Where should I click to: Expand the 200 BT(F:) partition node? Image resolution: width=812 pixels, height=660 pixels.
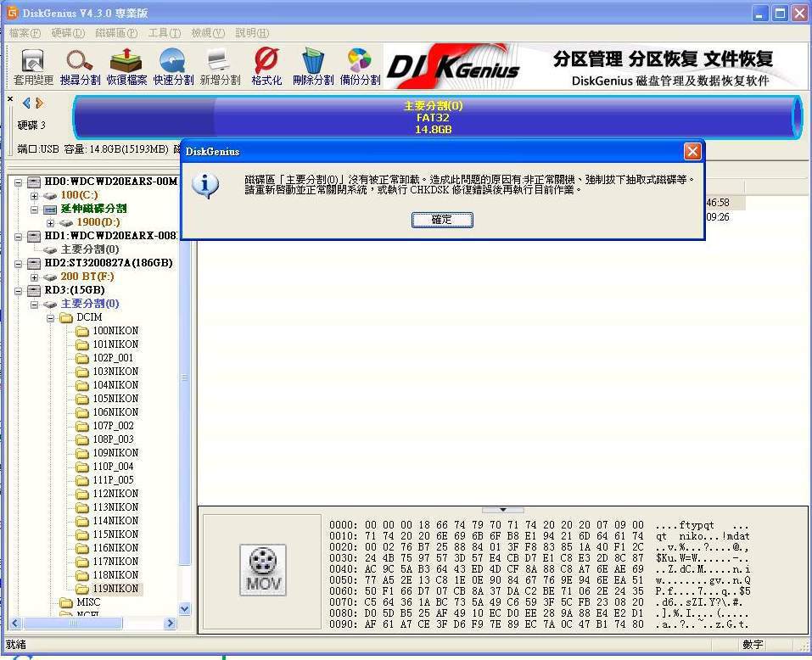[x=35, y=277]
